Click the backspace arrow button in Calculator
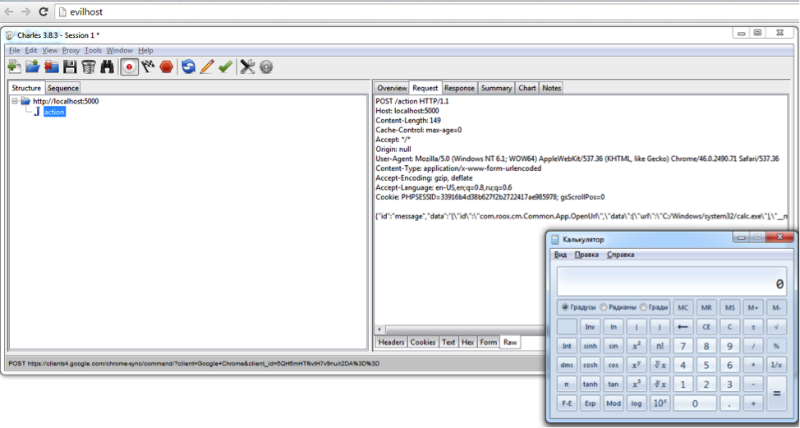The width and height of the screenshot is (800, 428). (683, 326)
